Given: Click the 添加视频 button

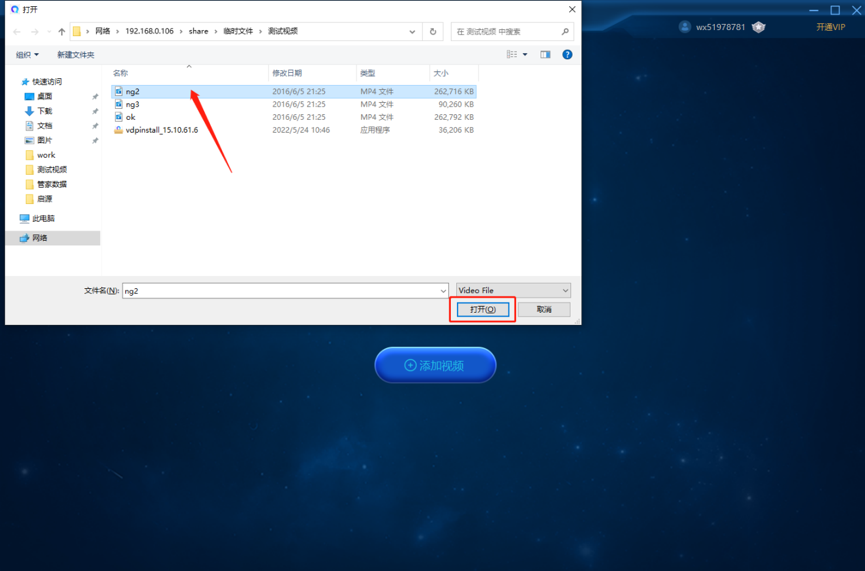Looking at the screenshot, I should point(435,365).
